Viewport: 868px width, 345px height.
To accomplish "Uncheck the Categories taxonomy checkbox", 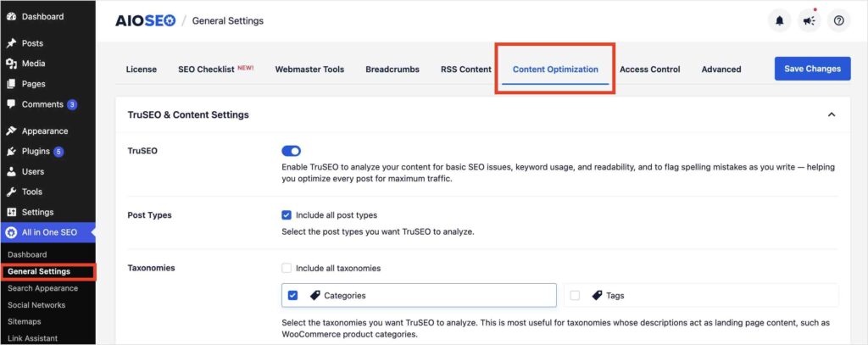I will click(x=292, y=295).
